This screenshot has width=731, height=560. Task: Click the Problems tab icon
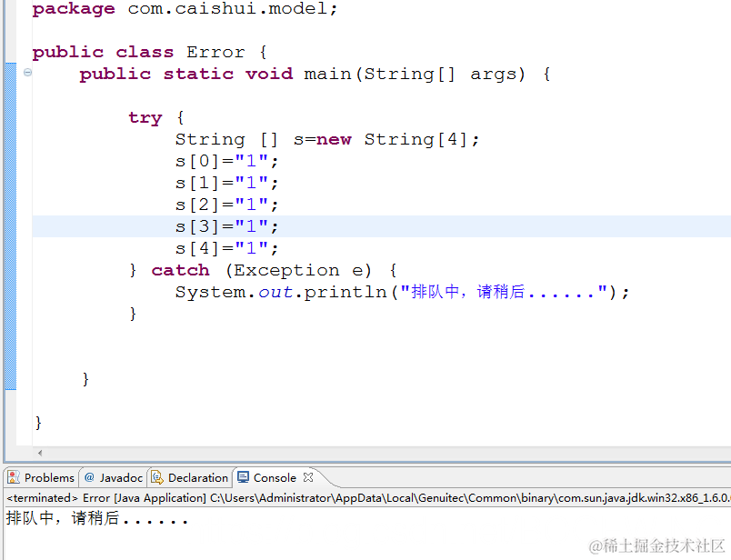click(14, 477)
